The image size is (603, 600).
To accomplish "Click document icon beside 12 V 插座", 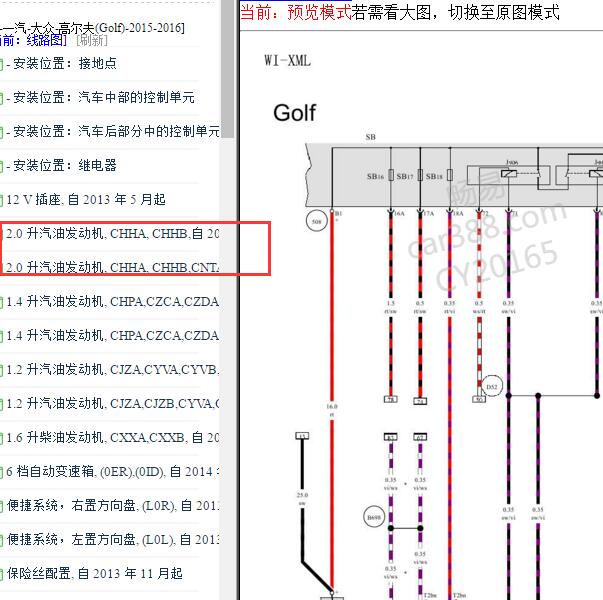I will pos(1,201).
